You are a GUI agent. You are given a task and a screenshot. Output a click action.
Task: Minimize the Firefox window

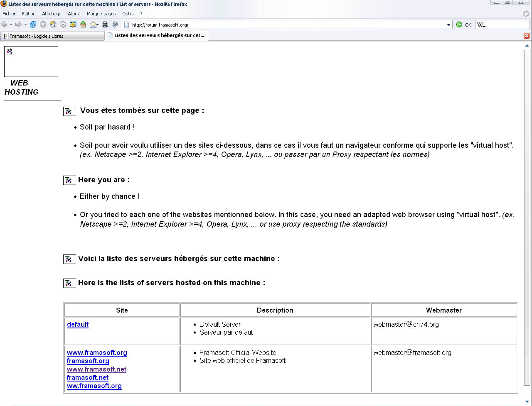tap(496, 2)
